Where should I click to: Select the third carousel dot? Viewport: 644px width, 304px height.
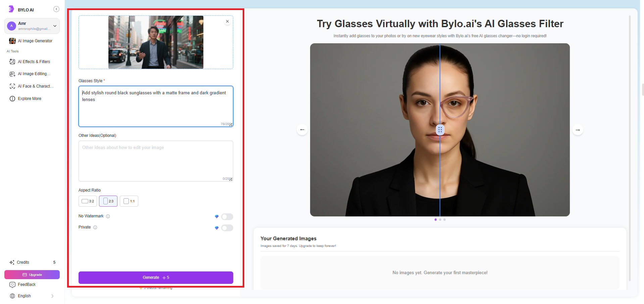444,220
